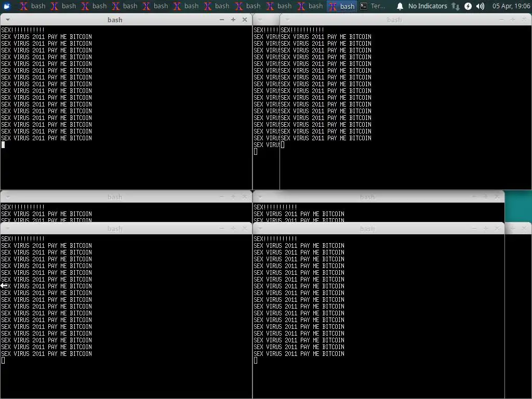Screen dimensions: 532x399
Task: Close the active top-left bash window
Action: [245, 20]
